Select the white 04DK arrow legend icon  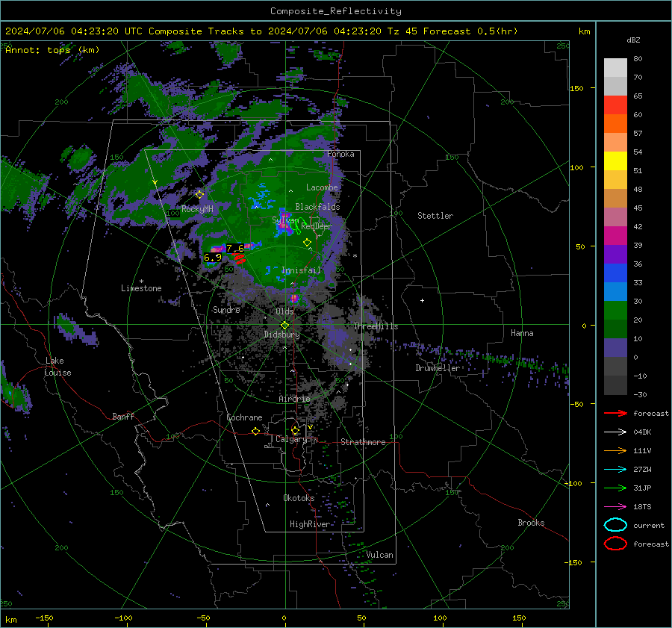tap(615, 432)
